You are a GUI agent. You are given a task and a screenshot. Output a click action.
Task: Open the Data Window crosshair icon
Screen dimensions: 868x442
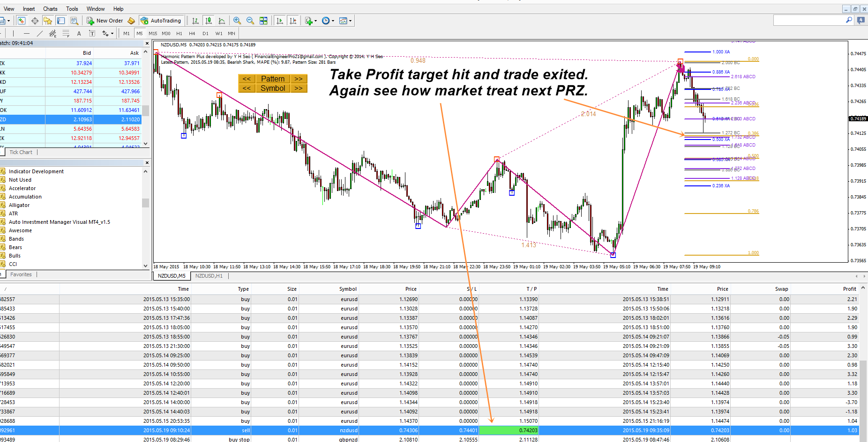click(x=35, y=21)
